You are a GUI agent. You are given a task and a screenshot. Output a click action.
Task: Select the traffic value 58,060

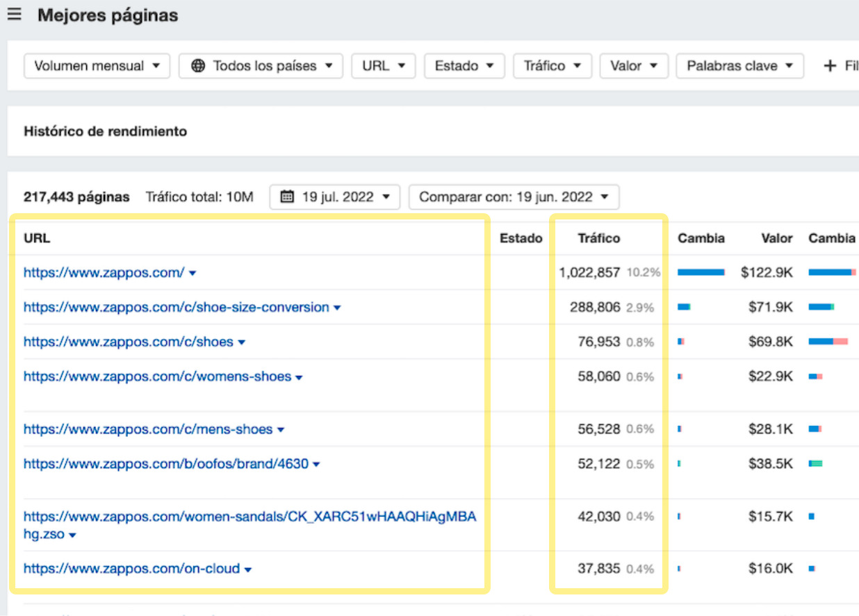point(599,377)
